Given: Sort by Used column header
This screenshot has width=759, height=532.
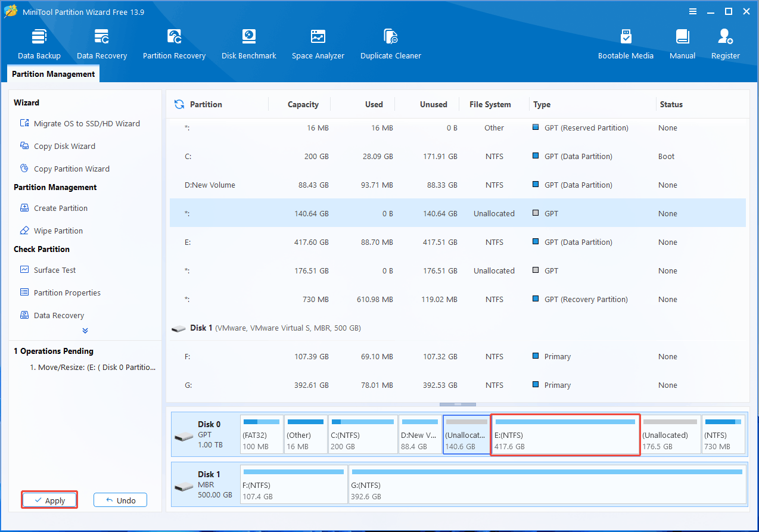Looking at the screenshot, I should (x=374, y=104).
